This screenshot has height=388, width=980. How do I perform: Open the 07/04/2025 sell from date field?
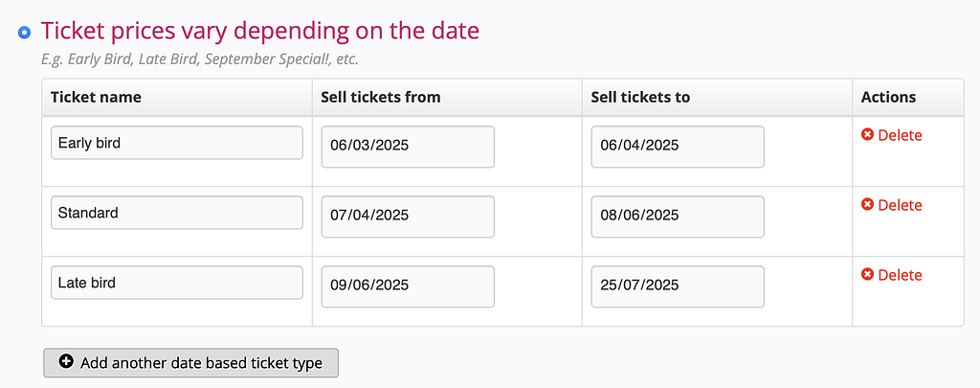[x=408, y=217]
